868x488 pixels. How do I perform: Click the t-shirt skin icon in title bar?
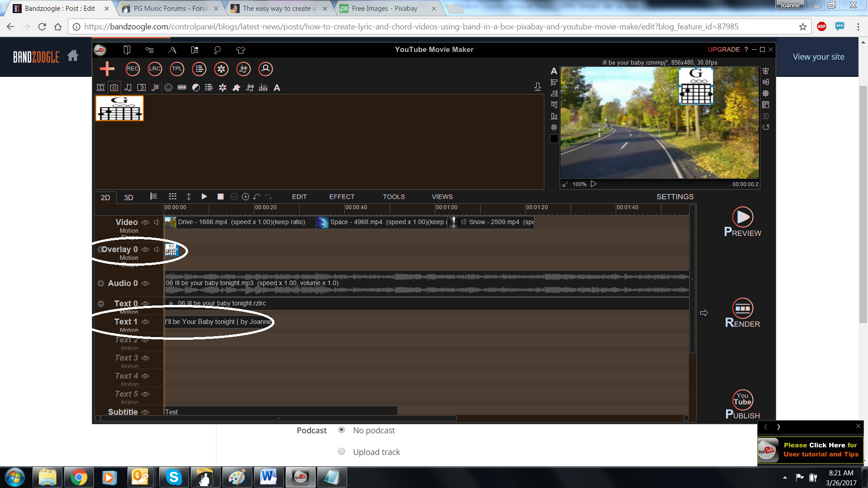(x=241, y=50)
